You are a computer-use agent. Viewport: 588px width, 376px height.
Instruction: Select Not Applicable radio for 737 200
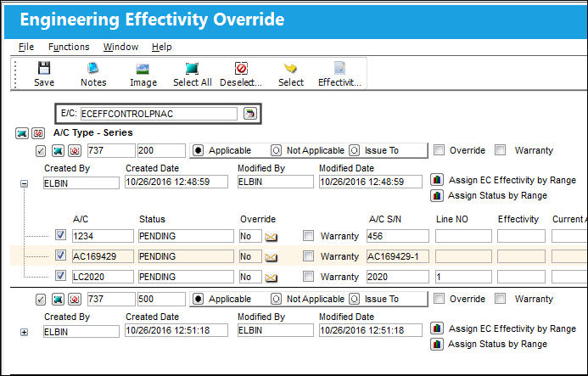pos(276,150)
